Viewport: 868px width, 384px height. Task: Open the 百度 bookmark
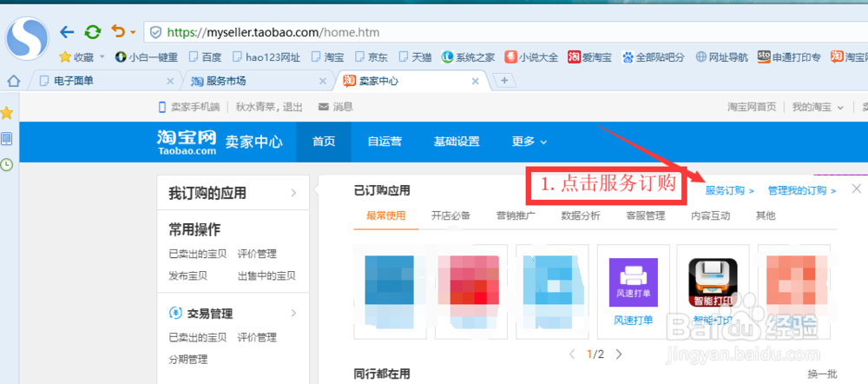(205, 57)
